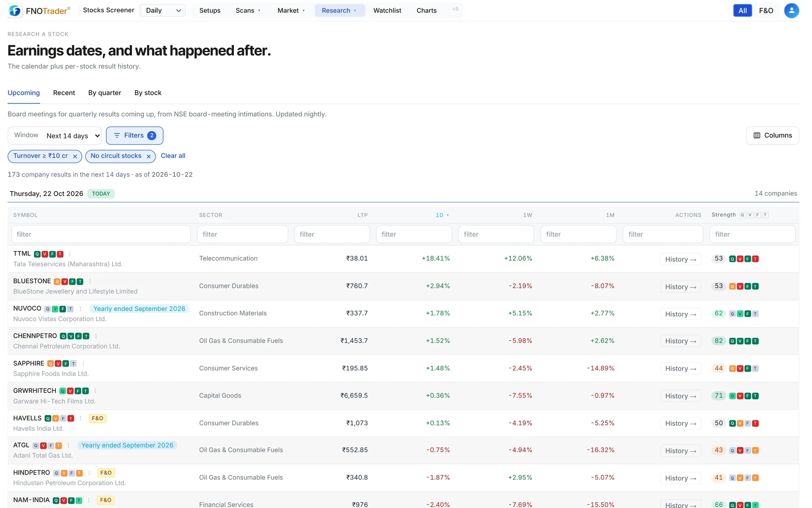Open the row menu dots for BLUESTONE

(x=90, y=282)
